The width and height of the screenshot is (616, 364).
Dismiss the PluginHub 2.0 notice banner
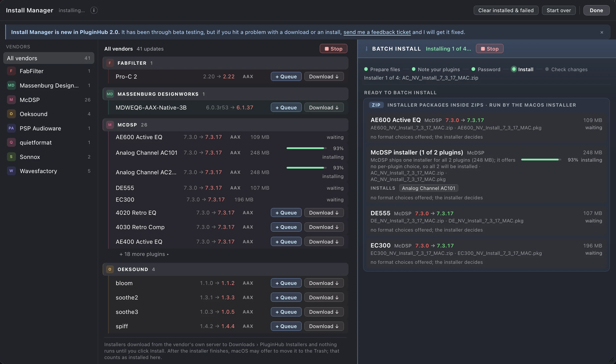point(602,32)
